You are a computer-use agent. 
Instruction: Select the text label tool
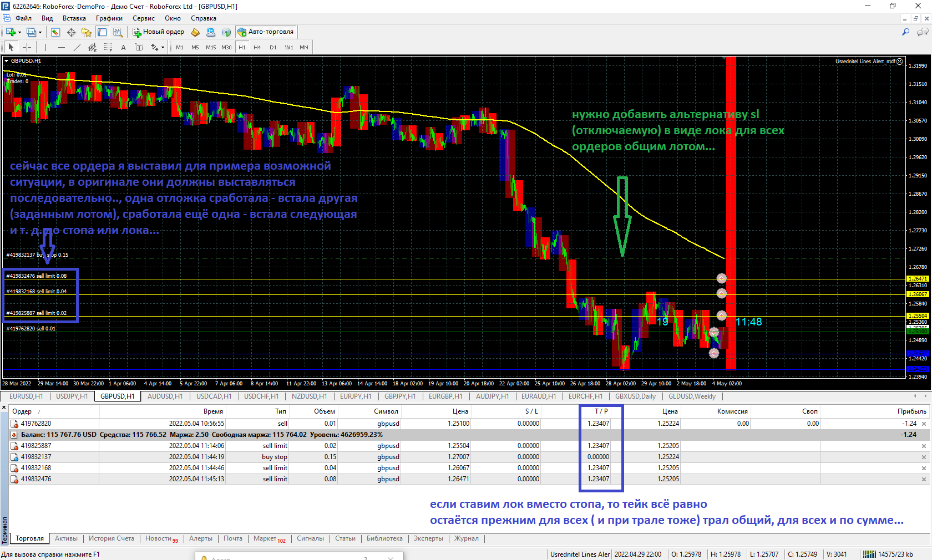pyautogui.click(x=139, y=47)
